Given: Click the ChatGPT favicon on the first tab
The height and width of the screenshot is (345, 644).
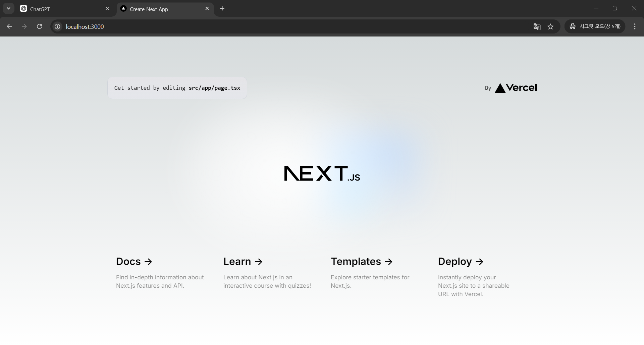Looking at the screenshot, I should point(23,8).
